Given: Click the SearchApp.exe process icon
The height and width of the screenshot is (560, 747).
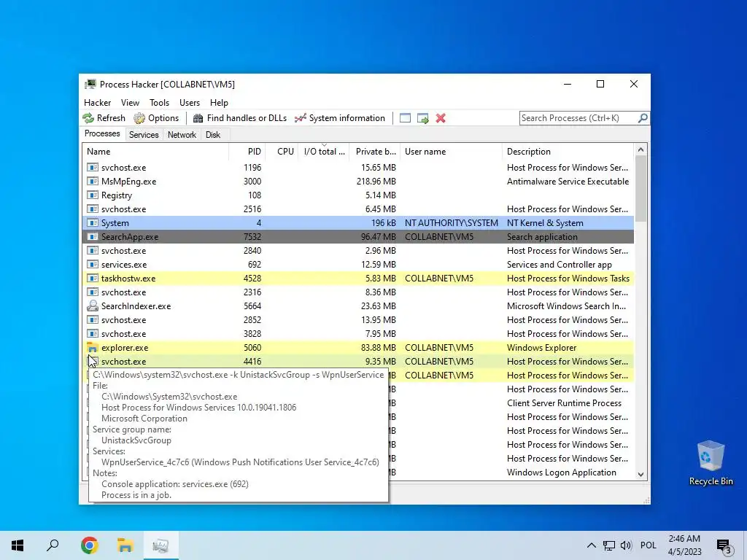Looking at the screenshot, I should point(93,237).
